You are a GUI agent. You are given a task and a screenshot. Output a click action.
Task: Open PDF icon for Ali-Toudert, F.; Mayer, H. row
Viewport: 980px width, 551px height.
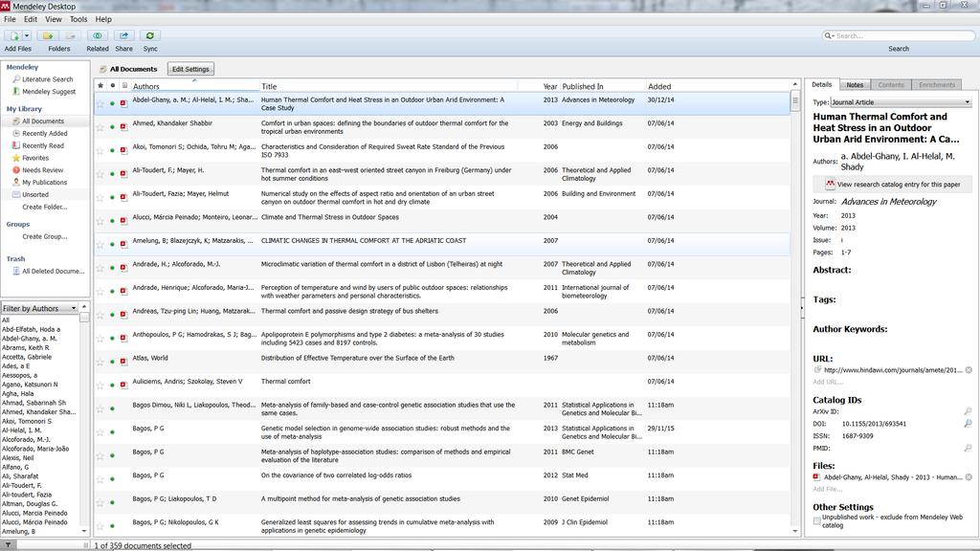(x=123, y=174)
